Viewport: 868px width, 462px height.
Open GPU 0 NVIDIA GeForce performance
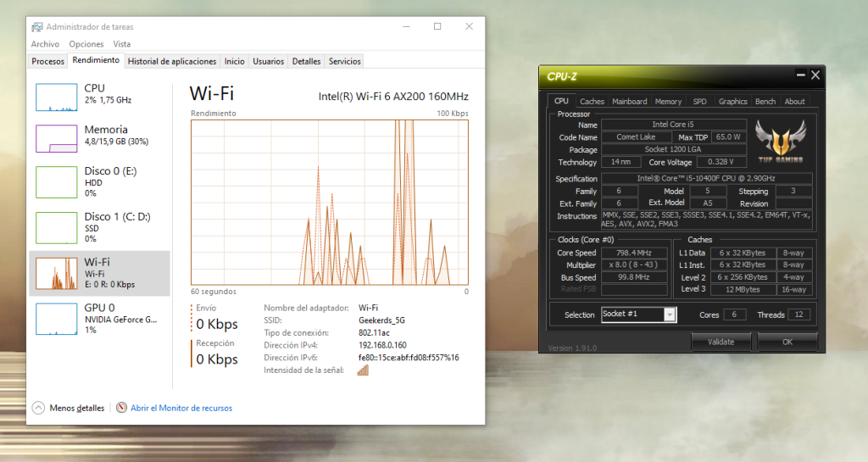click(100, 319)
